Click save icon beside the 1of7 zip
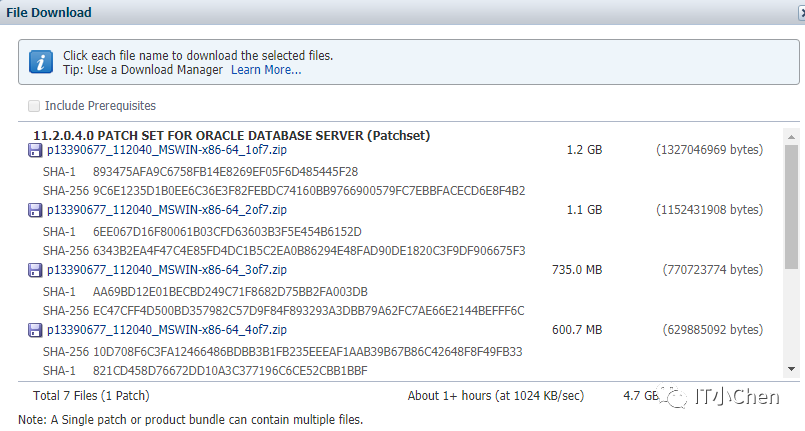This screenshot has width=805, height=431. 34,150
